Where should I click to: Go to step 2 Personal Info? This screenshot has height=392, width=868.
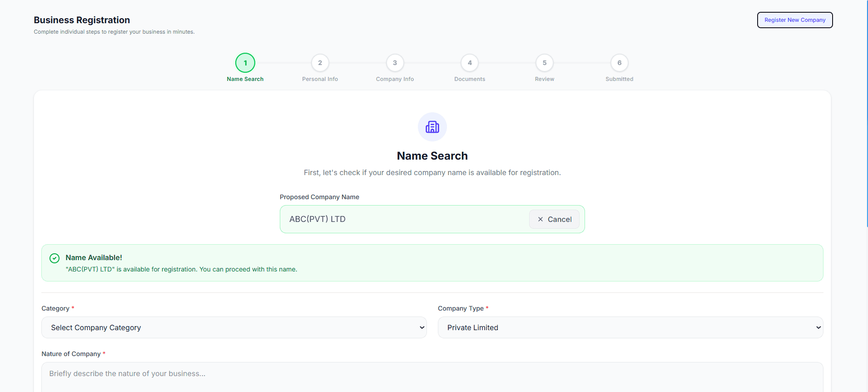point(320,63)
